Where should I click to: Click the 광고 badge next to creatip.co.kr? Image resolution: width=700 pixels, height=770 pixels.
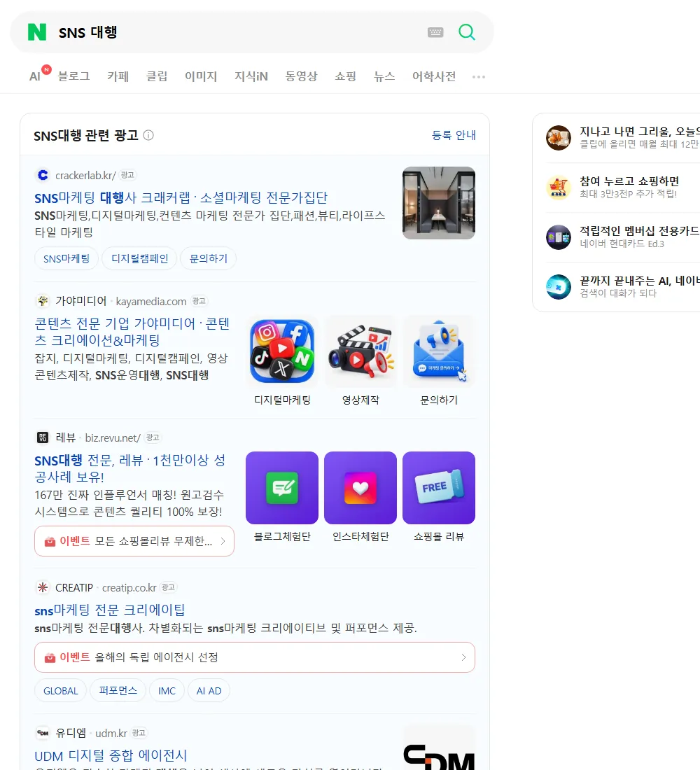[x=169, y=587]
